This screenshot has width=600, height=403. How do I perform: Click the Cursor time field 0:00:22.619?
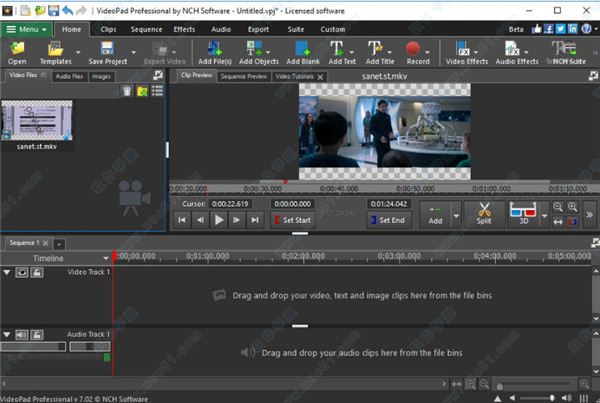pyautogui.click(x=230, y=204)
